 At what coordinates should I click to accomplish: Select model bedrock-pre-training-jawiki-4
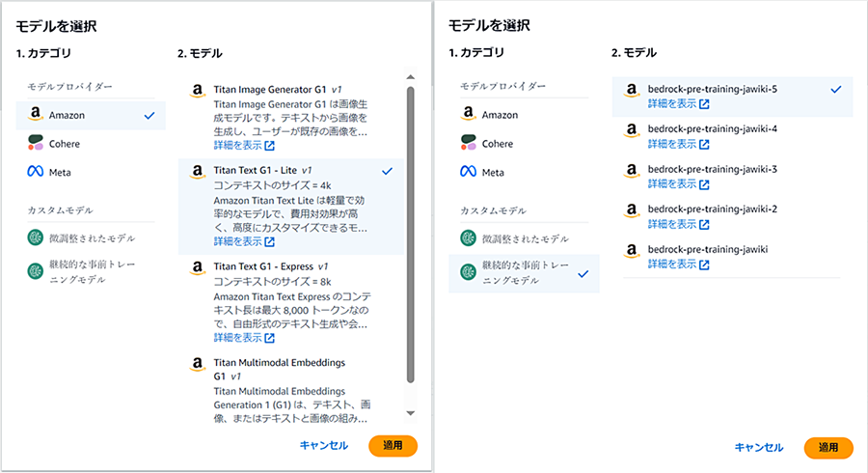(732, 136)
